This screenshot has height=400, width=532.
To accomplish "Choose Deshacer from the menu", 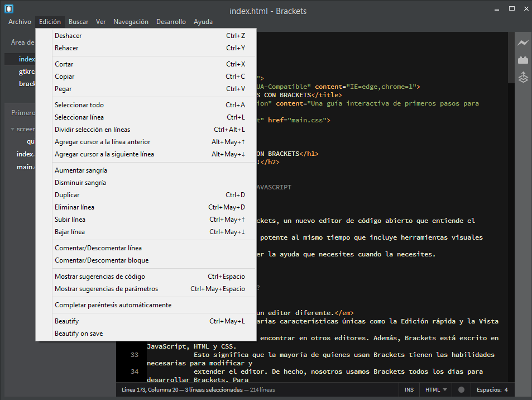I will (x=146, y=36).
